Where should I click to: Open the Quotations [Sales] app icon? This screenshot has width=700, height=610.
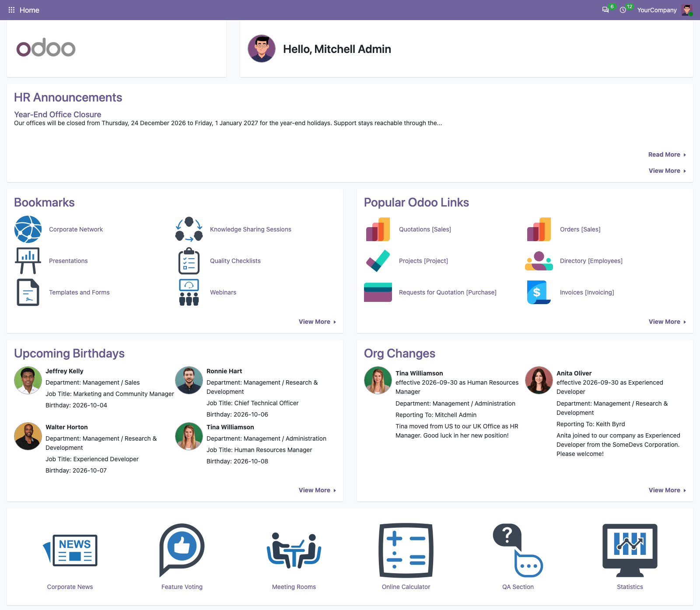[378, 229]
